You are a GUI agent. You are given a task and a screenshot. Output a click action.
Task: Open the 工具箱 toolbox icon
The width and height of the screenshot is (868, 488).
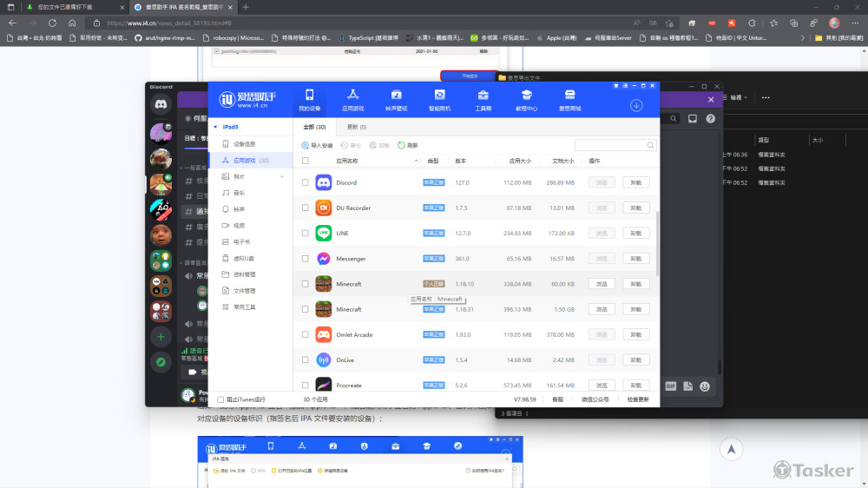coord(483,99)
